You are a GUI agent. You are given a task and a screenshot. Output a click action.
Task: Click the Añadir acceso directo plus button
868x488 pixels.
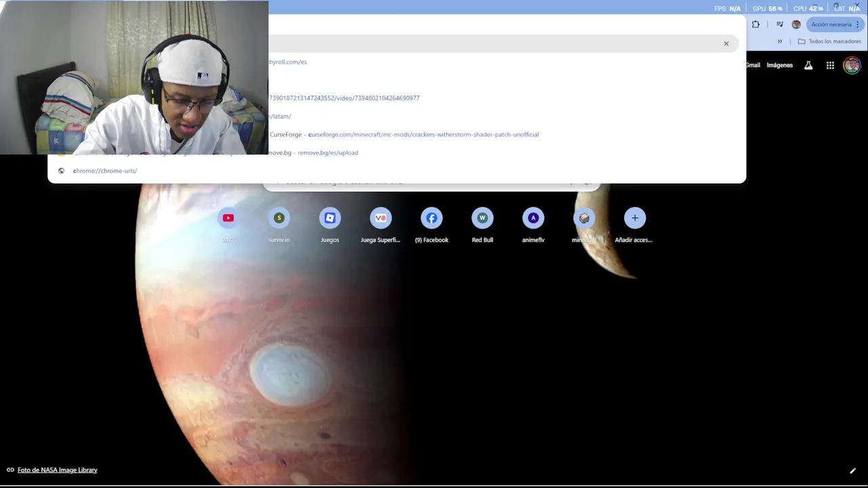coord(635,218)
